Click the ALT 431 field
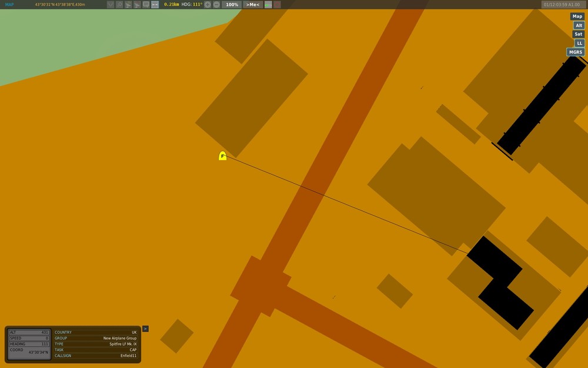588x368 pixels. [29, 332]
